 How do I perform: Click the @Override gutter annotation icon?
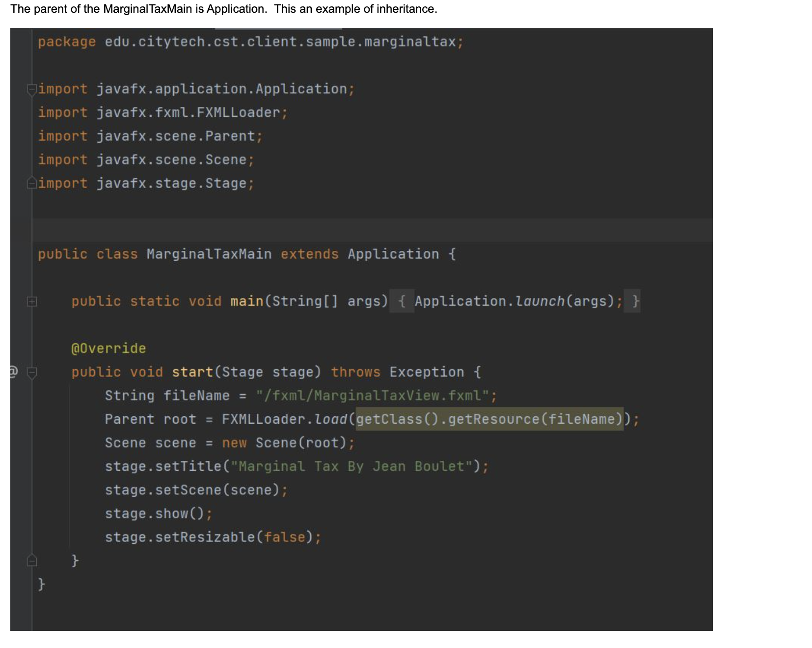(x=12, y=372)
